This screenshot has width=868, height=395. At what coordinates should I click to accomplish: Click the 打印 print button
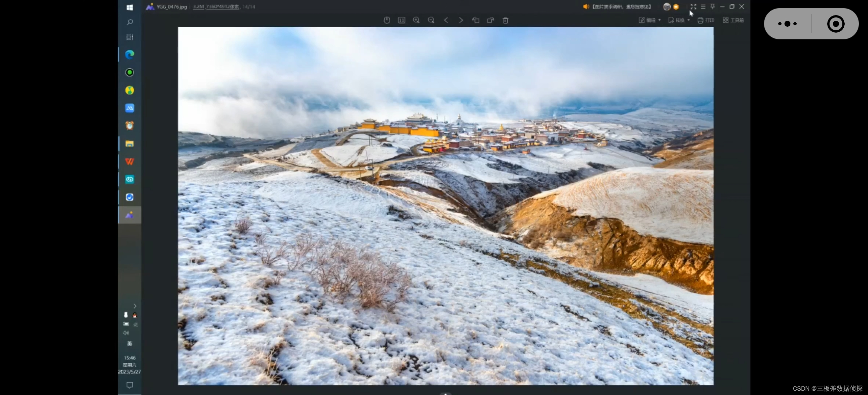[x=706, y=20]
